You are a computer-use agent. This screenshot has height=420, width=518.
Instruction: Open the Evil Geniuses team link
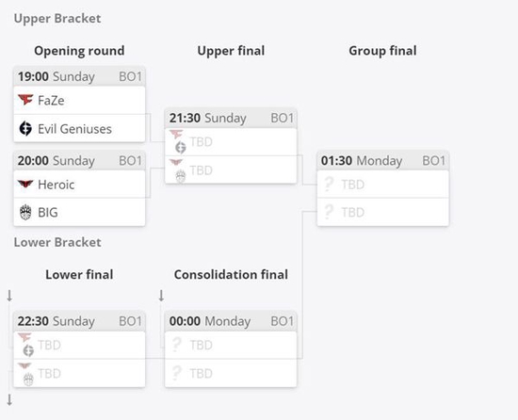(x=74, y=129)
